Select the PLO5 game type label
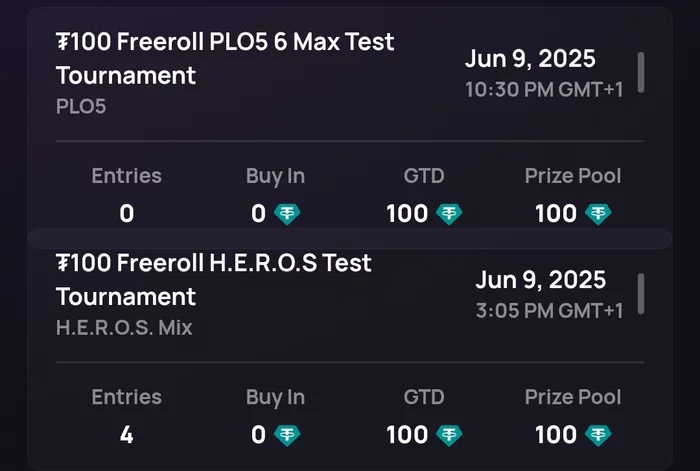 (81, 106)
